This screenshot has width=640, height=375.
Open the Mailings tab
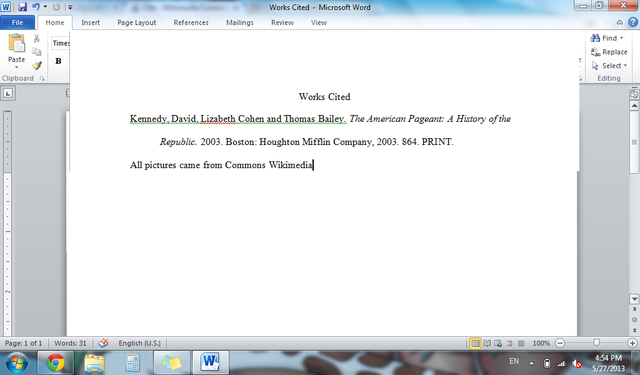(x=240, y=22)
